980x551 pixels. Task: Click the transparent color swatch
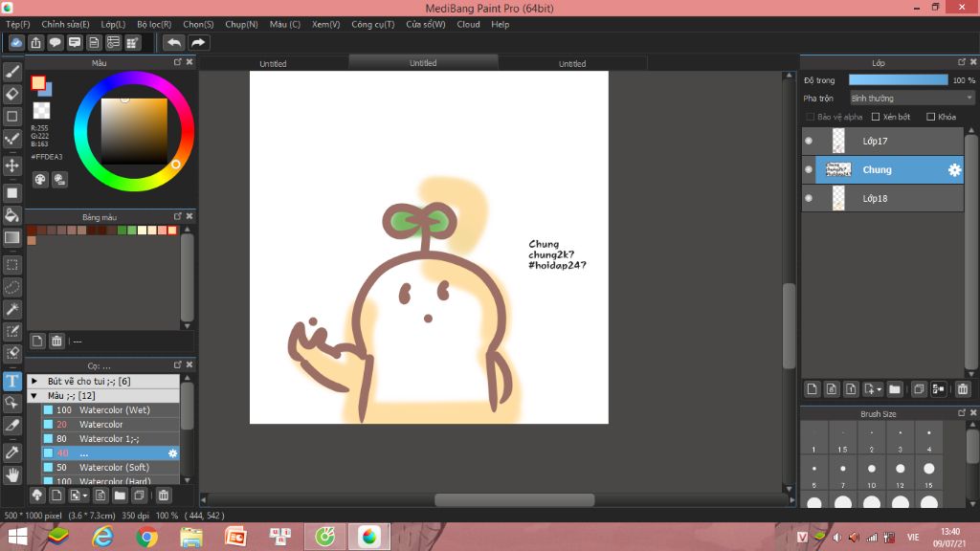point(41,111)
